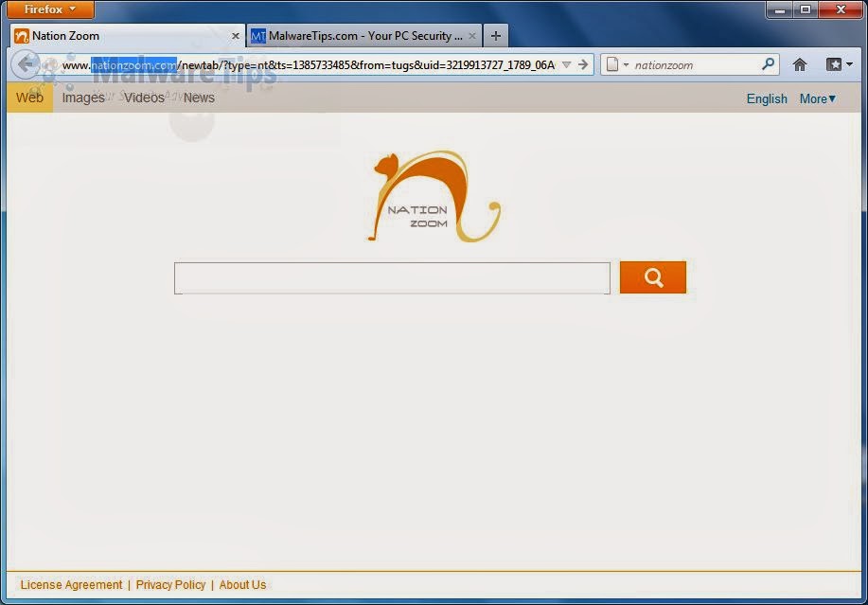Screen dimensions: 868x605
Task: Open the bookmarks menu button
Action: (x=839, y=64)
